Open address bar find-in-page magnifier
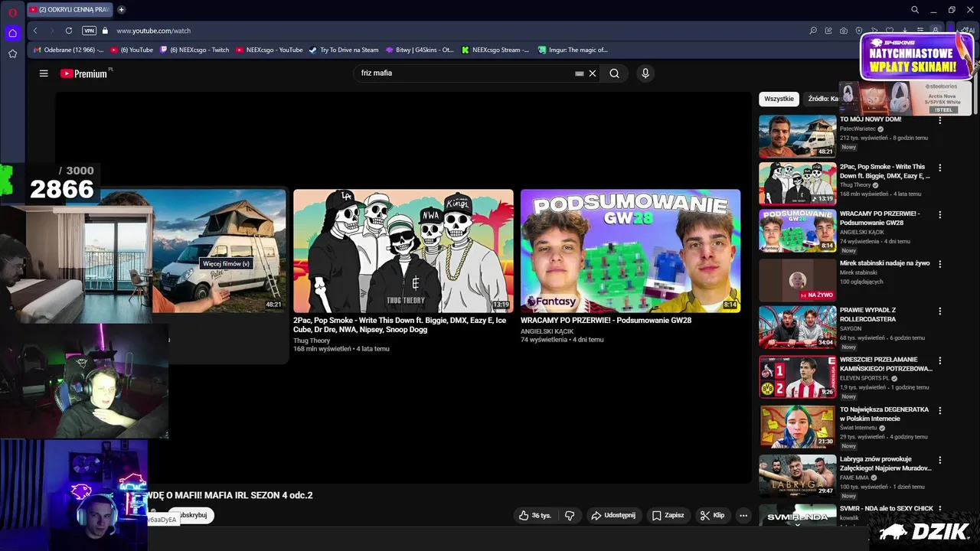Screen dimensions: 980x551 813,31
